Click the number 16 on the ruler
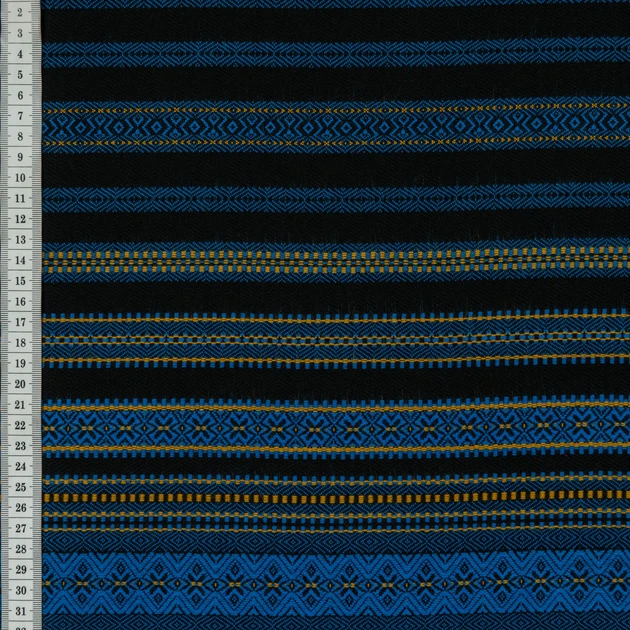The height and width of the screenshot is (630, 630). click(x=20, y=302)
